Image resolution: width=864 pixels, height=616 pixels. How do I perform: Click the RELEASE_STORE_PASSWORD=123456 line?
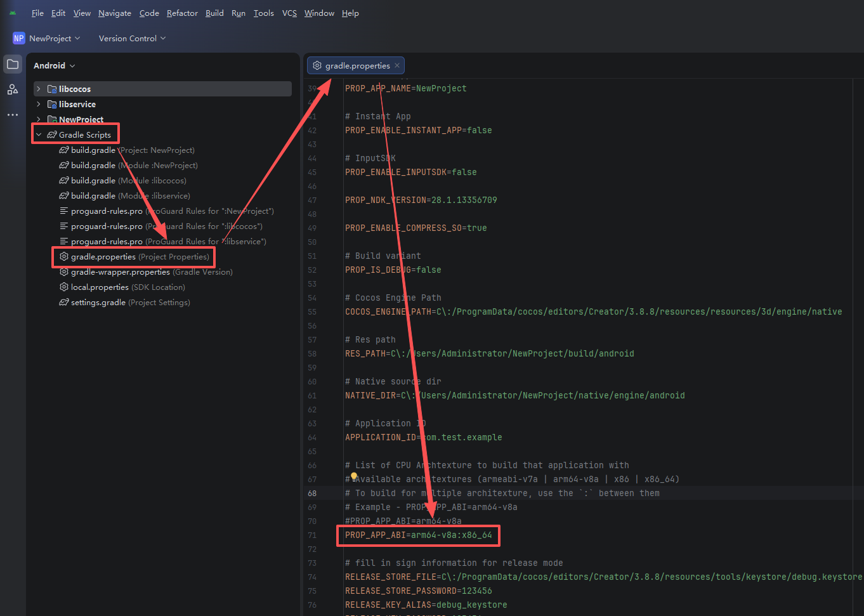(419, 591)
